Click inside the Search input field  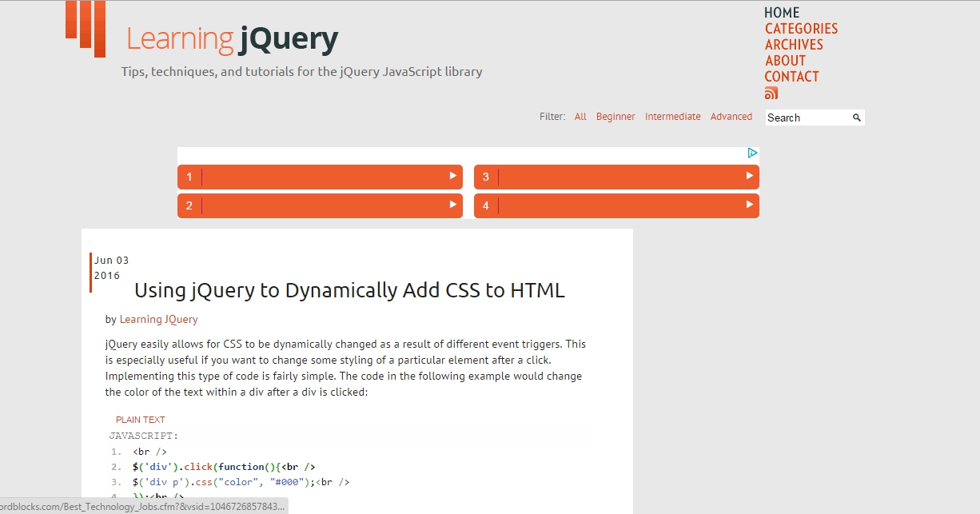pyautogui.click(x=807, y=117)
